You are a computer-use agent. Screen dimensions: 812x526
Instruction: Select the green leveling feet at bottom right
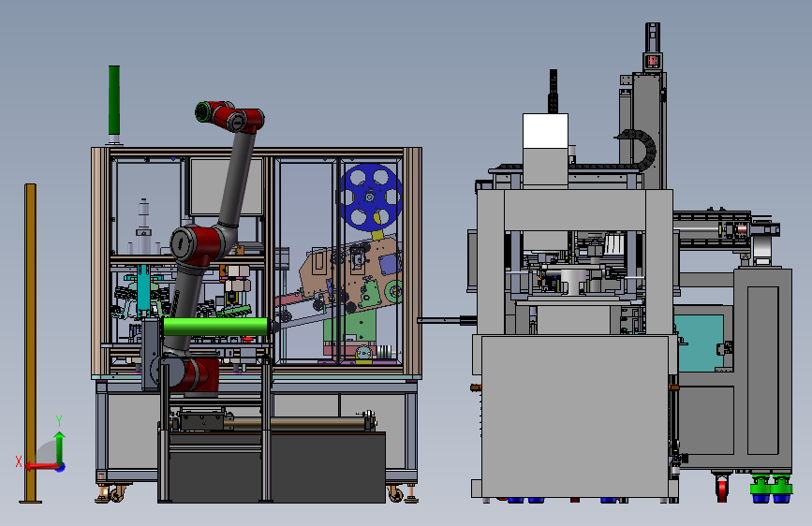tap(771, 489)
